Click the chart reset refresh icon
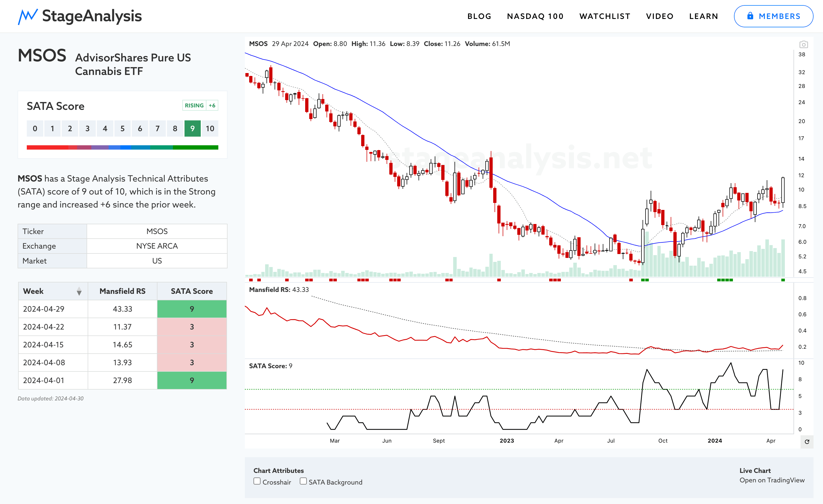This screenshot has height=504, width=823. pyautogui.click(x=807, y=442)
